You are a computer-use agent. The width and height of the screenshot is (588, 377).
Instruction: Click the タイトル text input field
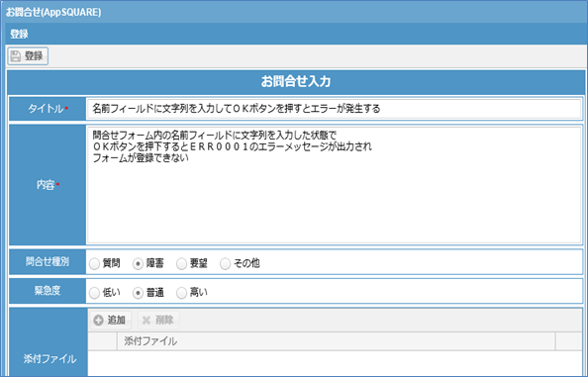point(334,109)
